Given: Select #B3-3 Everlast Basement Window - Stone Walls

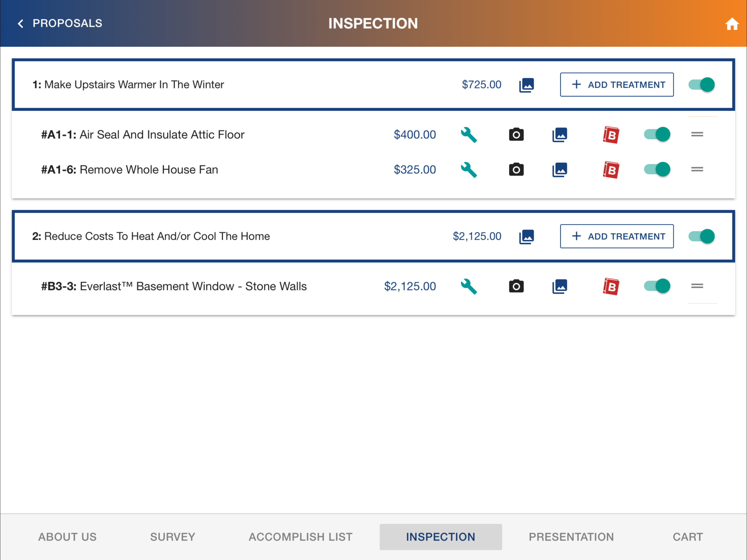Looking at the screenshot, I should coord(174,286).
